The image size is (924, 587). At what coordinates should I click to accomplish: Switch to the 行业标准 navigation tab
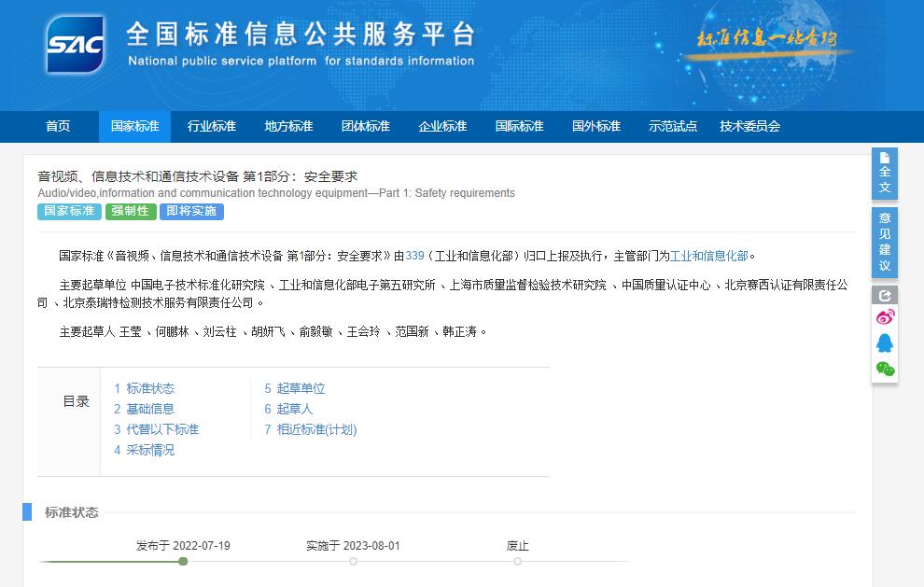211,126
